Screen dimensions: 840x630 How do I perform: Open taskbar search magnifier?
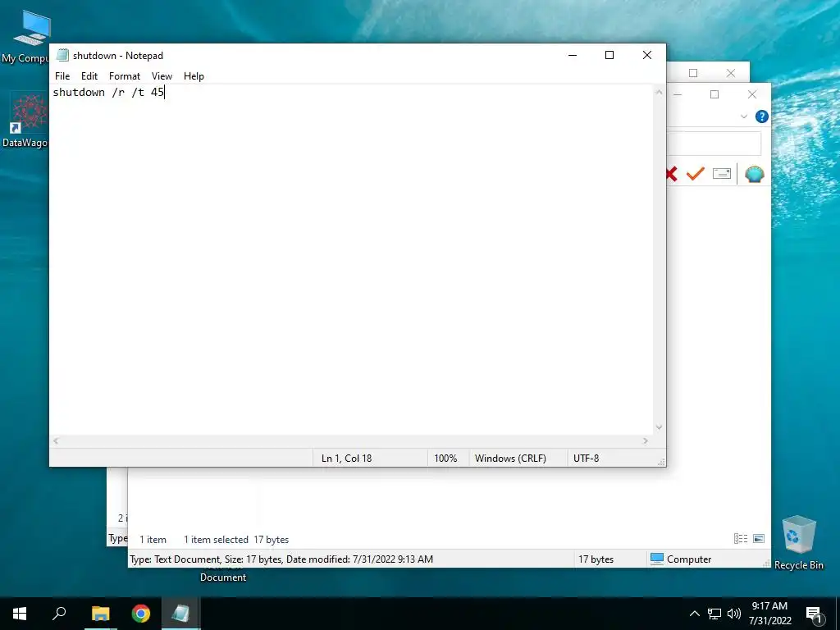point(59,614)
